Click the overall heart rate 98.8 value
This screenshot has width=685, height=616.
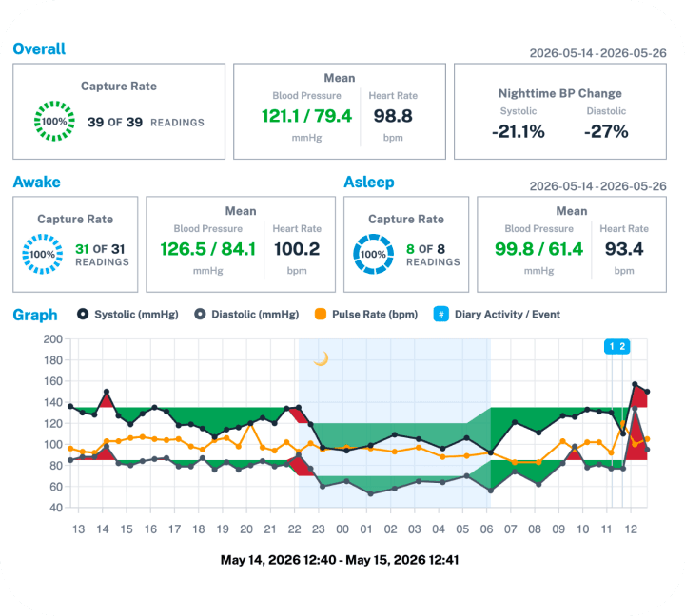pos(393,116)
